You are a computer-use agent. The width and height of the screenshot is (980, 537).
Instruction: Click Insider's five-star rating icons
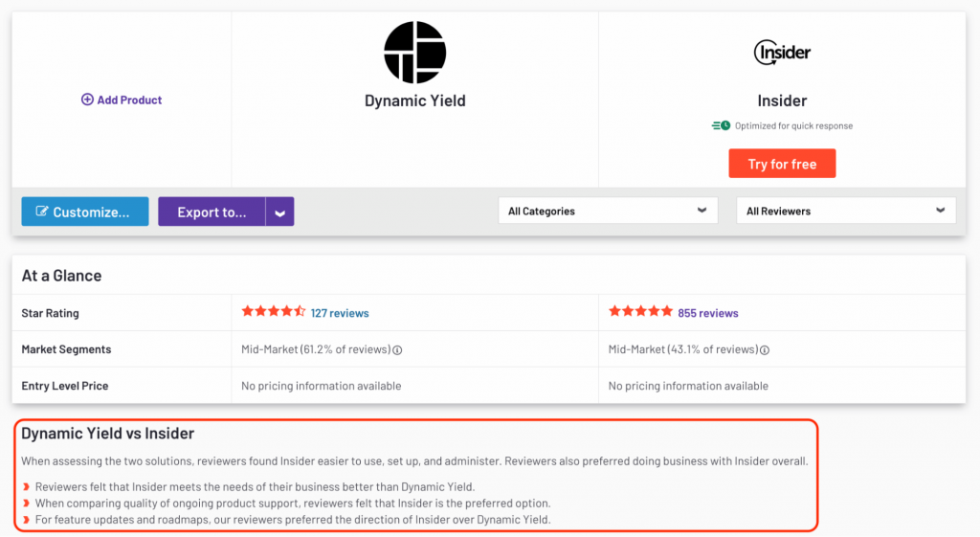[640, 311]
